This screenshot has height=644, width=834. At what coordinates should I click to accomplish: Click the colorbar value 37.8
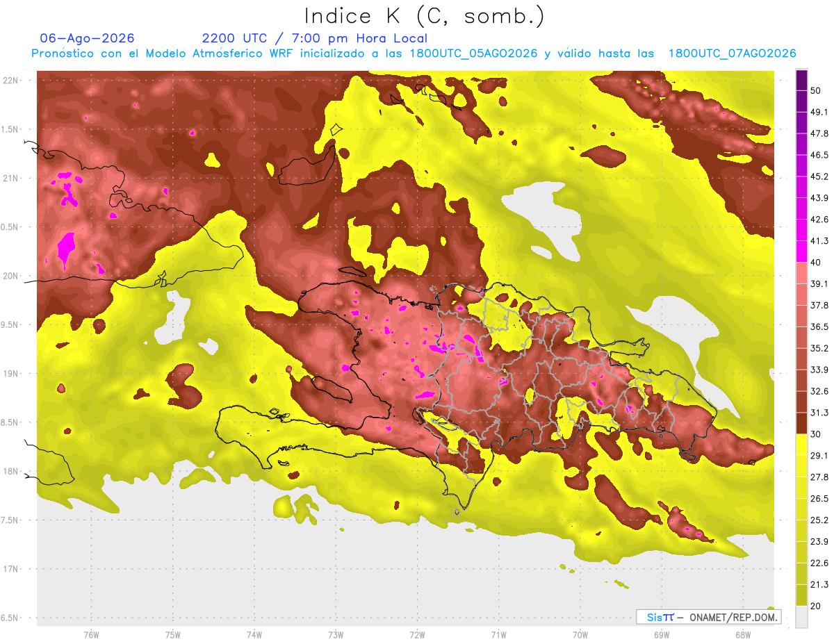(819, 305)
